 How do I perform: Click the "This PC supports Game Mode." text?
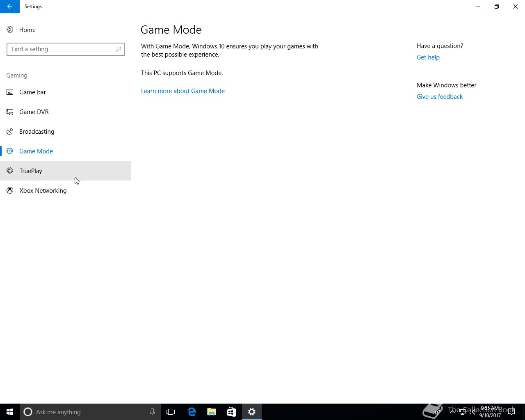182,73
